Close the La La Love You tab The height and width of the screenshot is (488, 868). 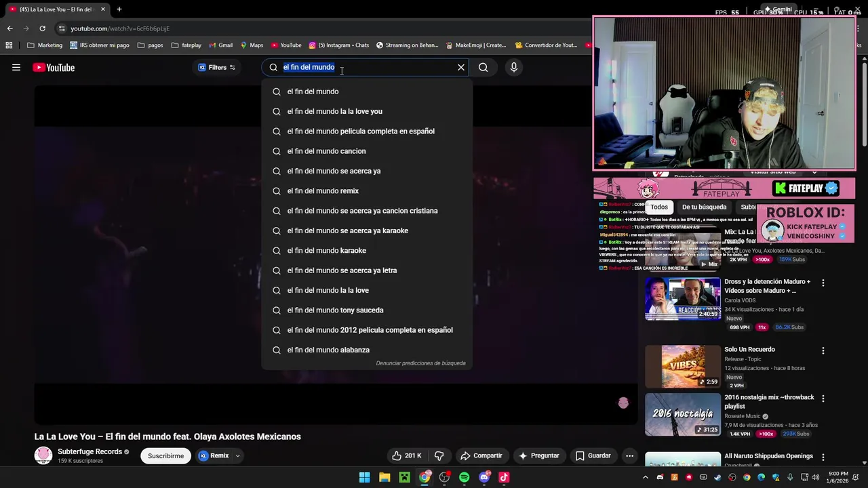(103, 9)
